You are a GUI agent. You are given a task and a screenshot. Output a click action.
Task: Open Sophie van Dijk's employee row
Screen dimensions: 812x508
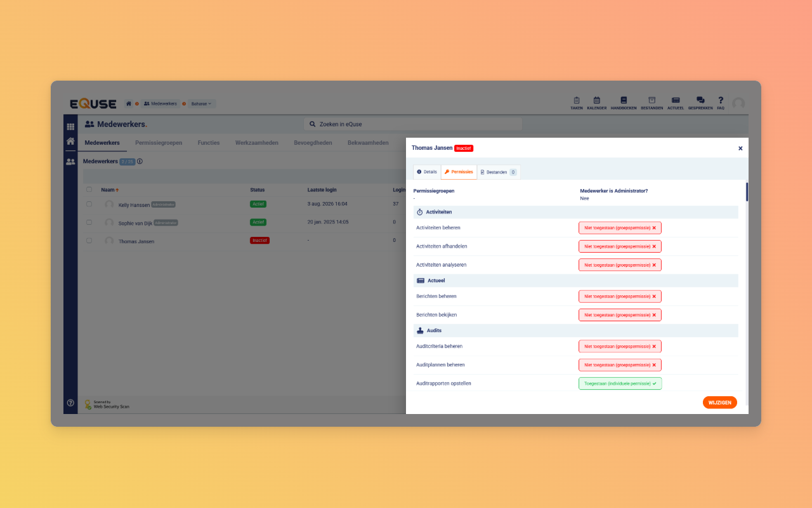(246, 223)
